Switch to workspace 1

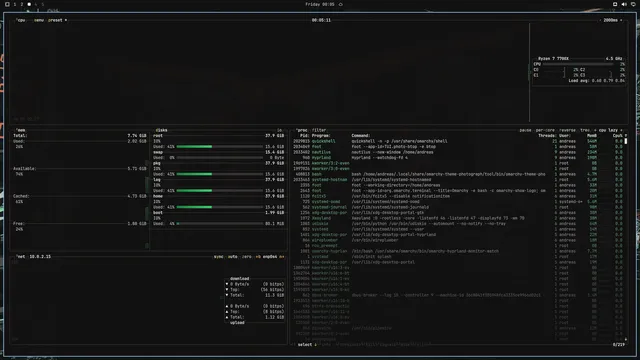pos(15,4)
